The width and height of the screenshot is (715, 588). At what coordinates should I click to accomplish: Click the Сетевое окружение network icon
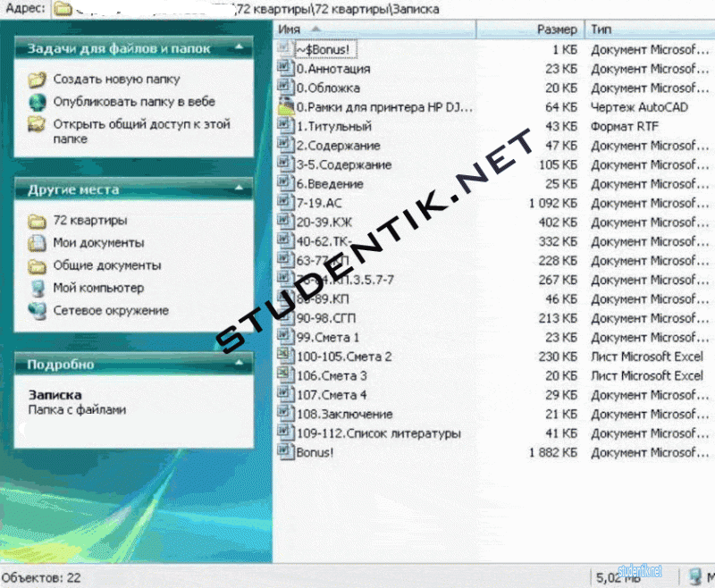tap(37, 311)
